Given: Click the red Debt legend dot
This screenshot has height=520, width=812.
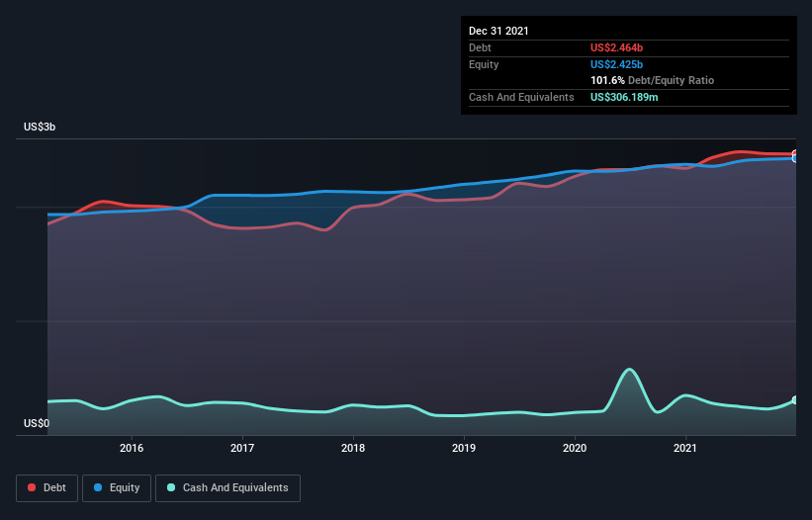Looking at the screenshot, I should (x=32, y=487).
